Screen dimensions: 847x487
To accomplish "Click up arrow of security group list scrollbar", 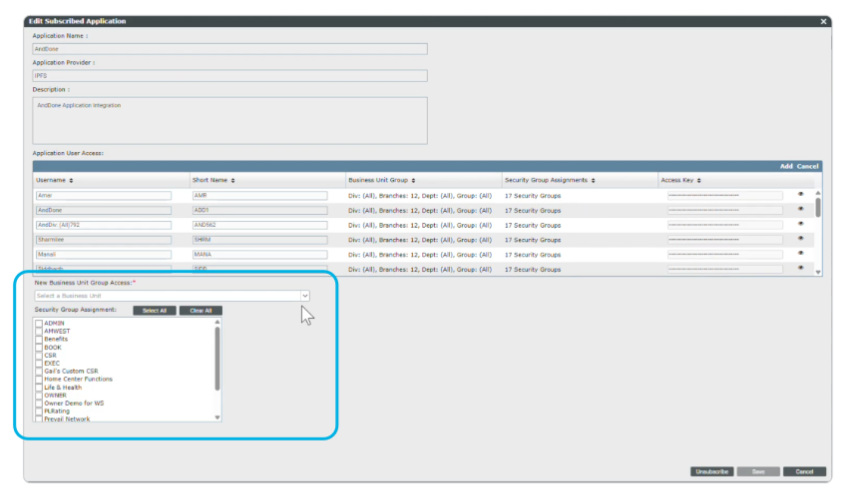I will click(217, 322).
